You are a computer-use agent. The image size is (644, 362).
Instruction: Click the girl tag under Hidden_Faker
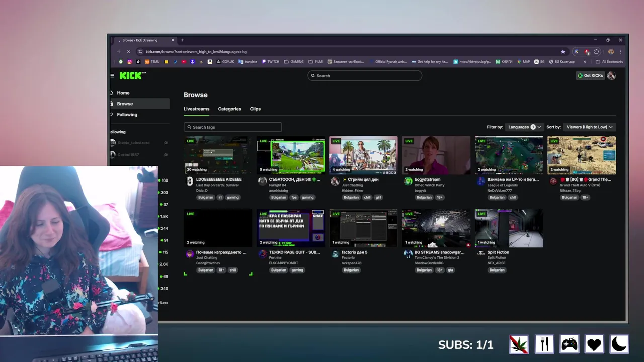[378, 197]
